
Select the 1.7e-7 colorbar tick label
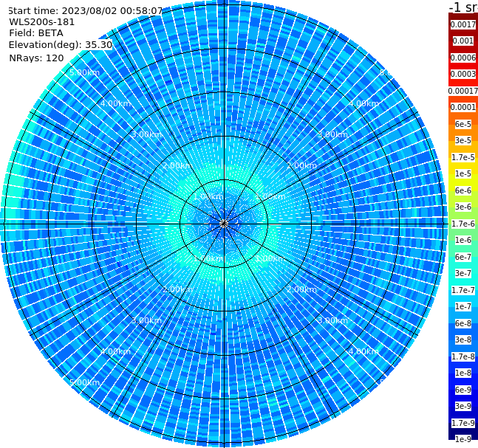point(463,290)
